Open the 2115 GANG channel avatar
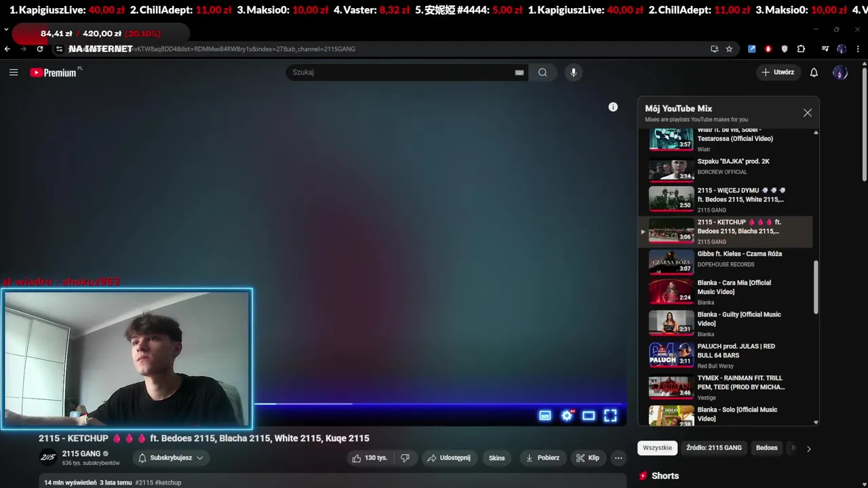The image size is (868, 488). pos(48,457)
